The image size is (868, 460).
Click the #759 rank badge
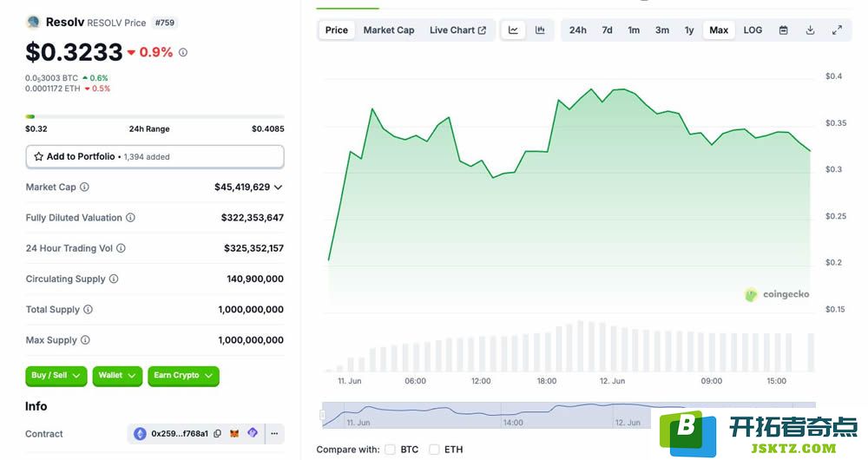pyautogui.click(x=164, y=23)
